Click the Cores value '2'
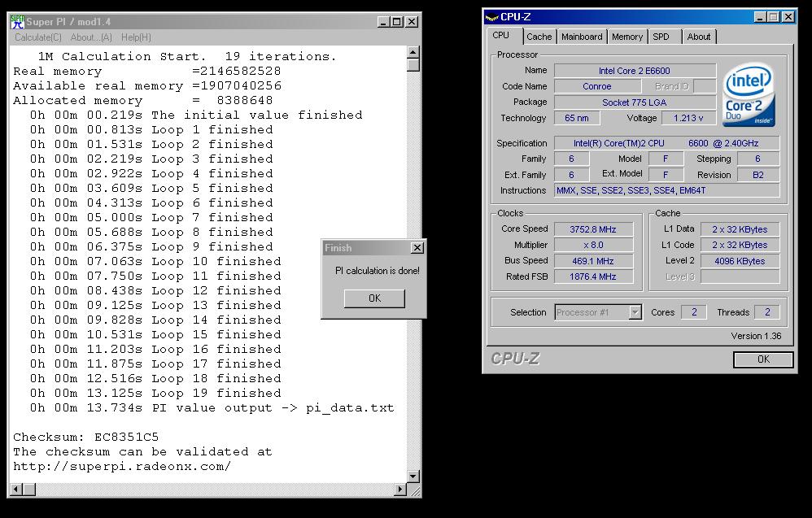 (694, 312)
